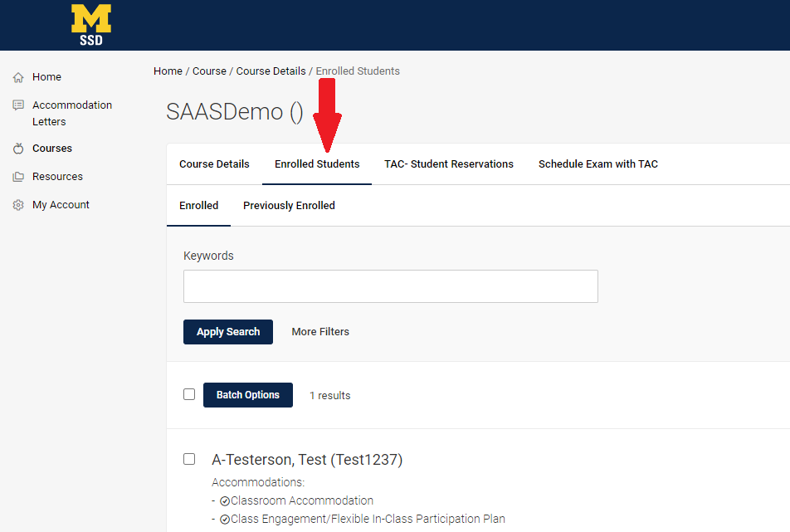Select the checkbox for A-Testerson, Test

click(189, 459)
